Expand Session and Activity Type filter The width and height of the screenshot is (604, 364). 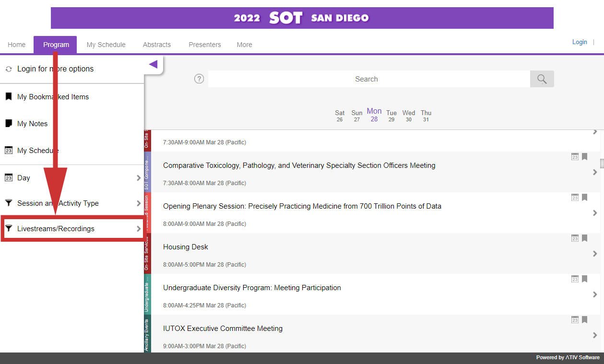(x=72, y=203)
